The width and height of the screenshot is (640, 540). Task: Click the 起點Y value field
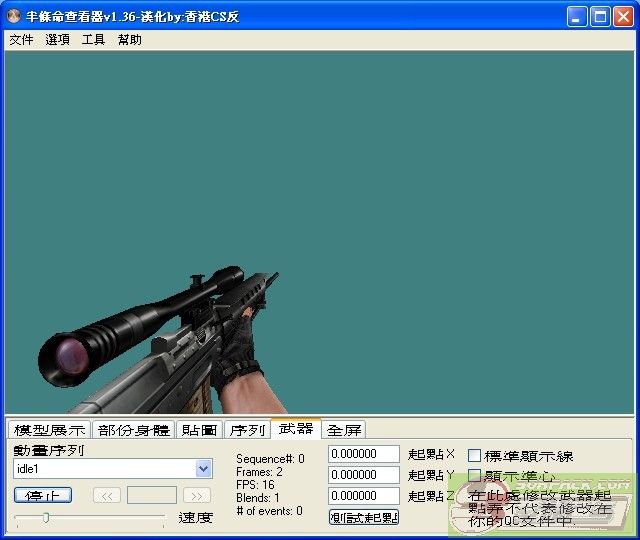(364, 475)
